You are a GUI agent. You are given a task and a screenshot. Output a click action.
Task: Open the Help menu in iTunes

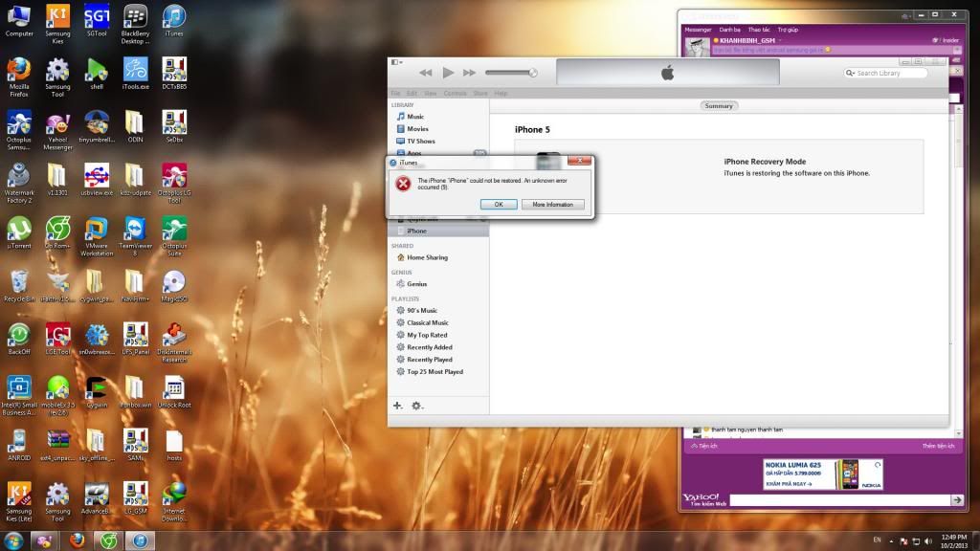pos(501,93)
